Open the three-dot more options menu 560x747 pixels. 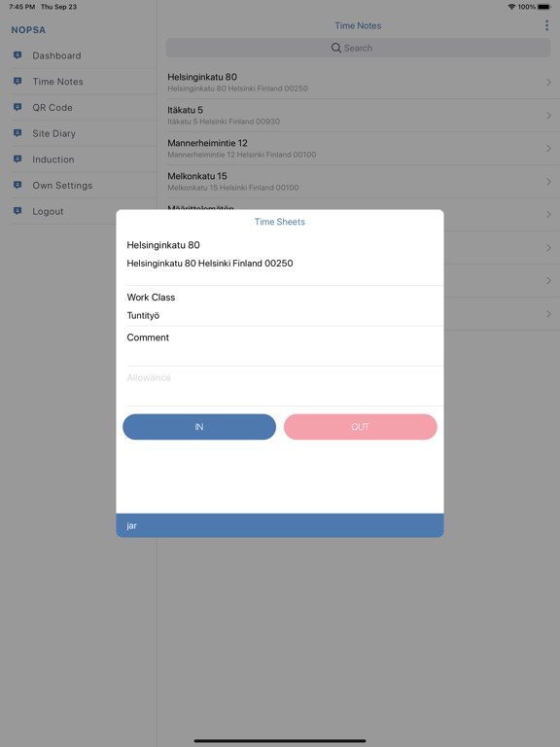click(x=546, y=25)
